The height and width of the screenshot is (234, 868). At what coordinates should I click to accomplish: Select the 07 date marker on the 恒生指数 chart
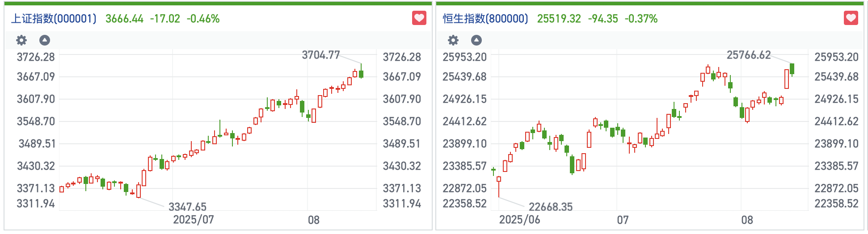click(x=623, y=220)
